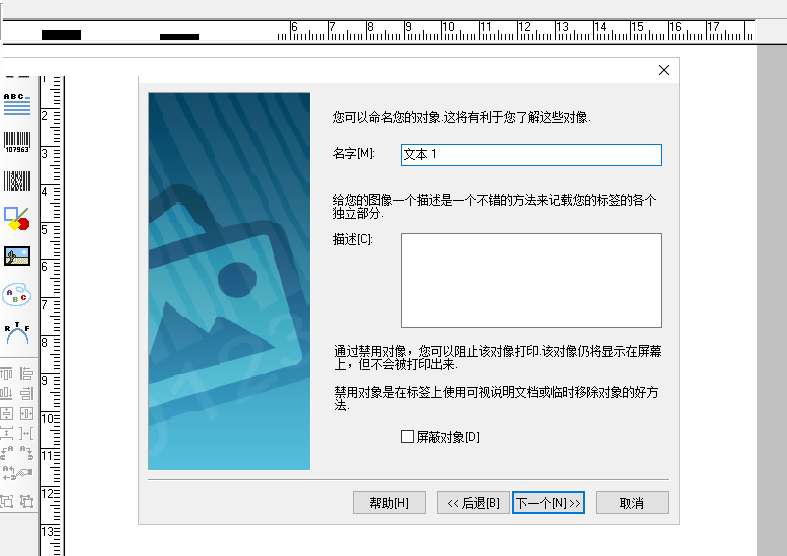Click the paragraph starting 通过禁用对像
787x556 pixels.
(x=498, y=357)
